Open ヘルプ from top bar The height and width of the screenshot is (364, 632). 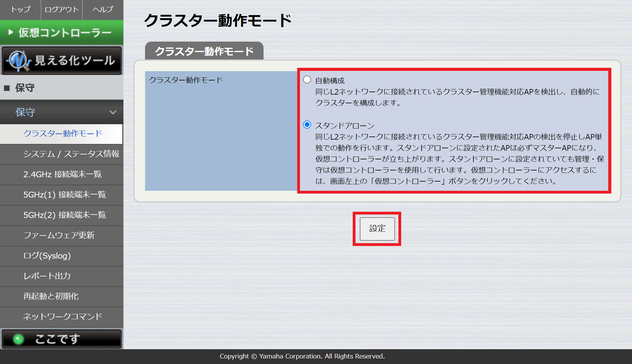tap(103, 10)
